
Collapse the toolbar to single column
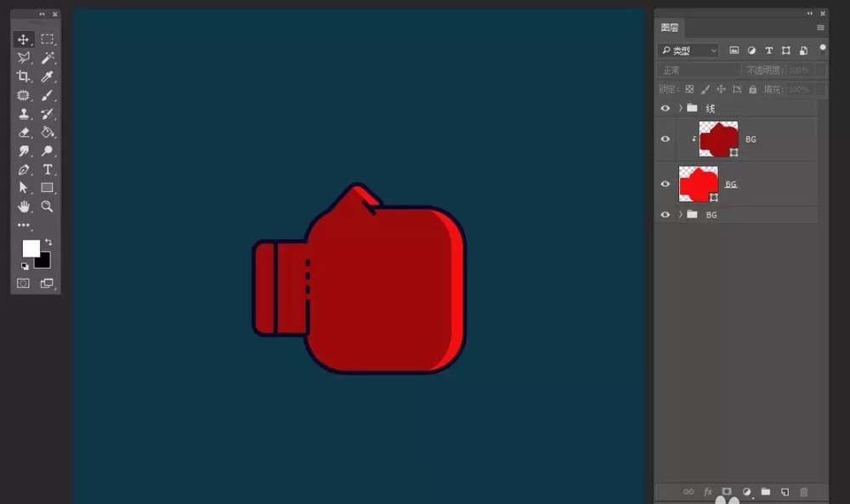pos(42,14)
